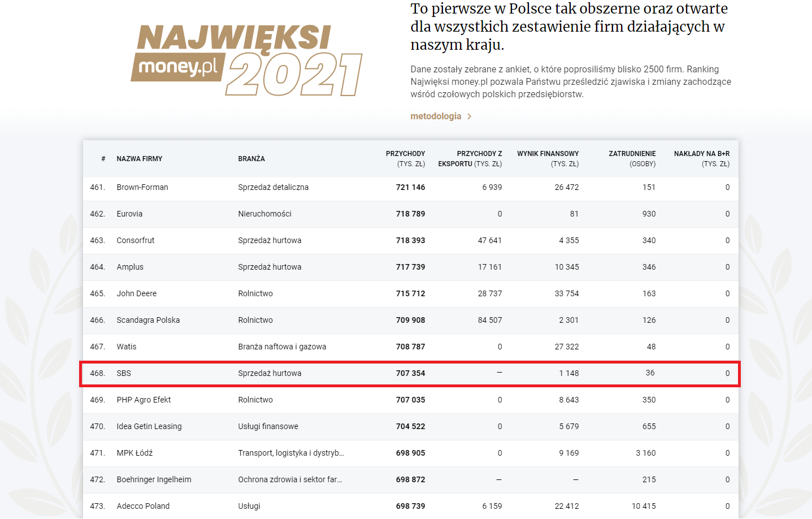812x519 pixels.
Task: Click financial result 22 412
Action: click(x=567, y=506)
